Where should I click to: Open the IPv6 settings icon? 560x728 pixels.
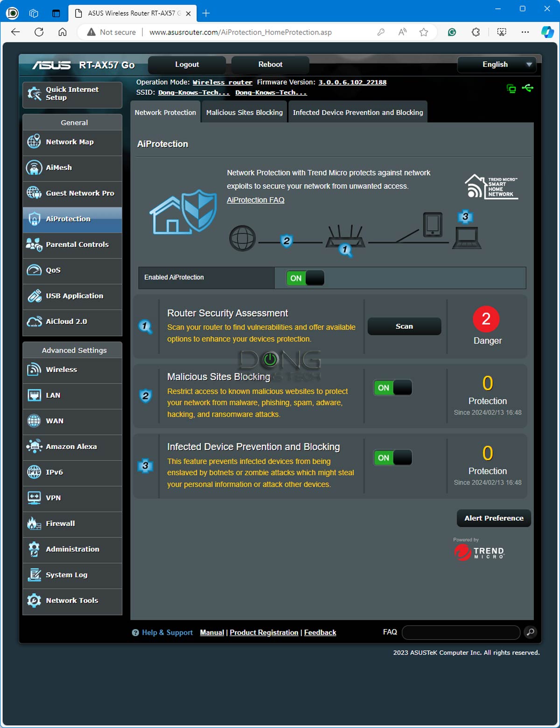pyautogui.click(x=34, y=472)
